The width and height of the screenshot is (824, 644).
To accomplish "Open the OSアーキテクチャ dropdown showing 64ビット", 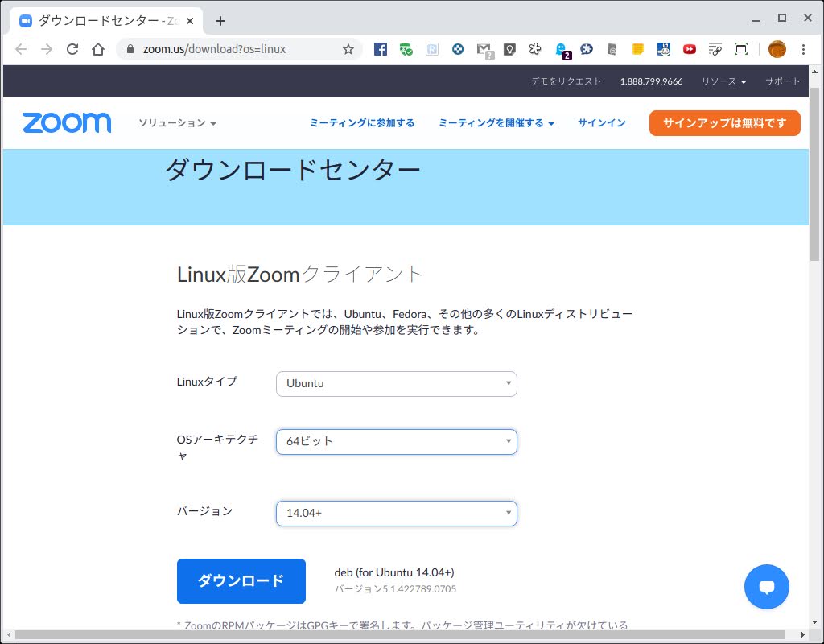I will [396, 442].
